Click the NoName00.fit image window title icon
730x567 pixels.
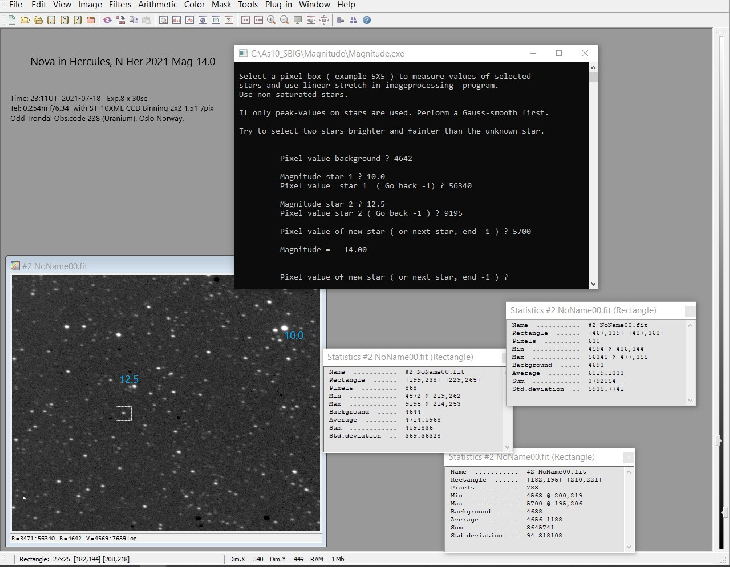pyautogui.click(x=14, y=265)
